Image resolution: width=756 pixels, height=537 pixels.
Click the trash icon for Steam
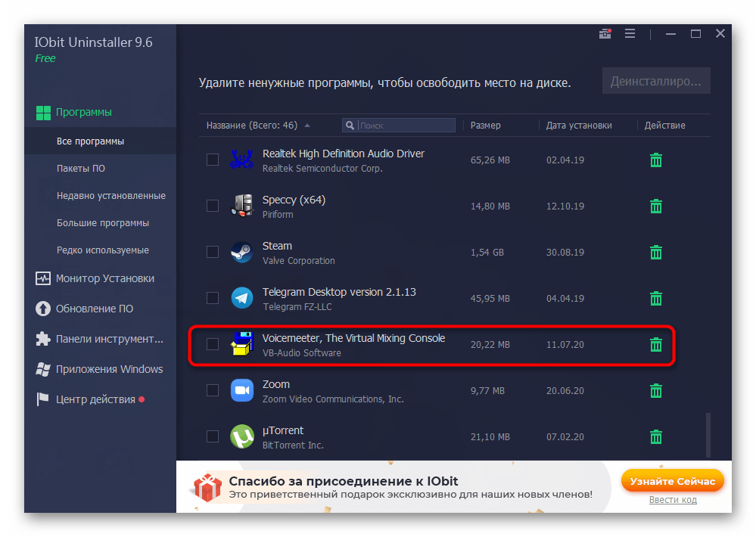click(656, 253)
